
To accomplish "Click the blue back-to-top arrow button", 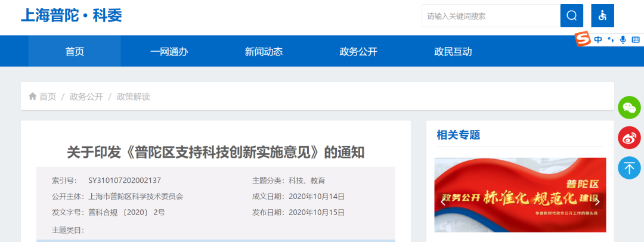I will pyautogui.click(x=629, y=167).
